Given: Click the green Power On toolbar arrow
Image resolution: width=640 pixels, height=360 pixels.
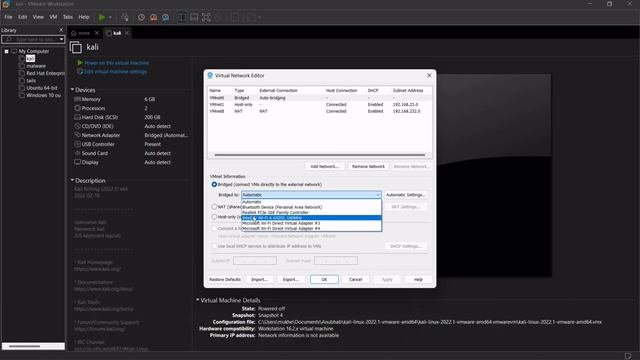Looking at the screenshot, I should click(102, 17).
